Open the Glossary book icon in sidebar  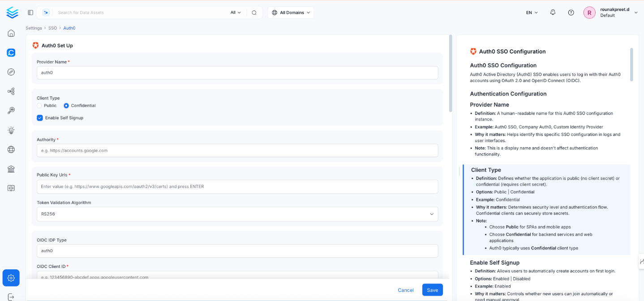(11, 188)
